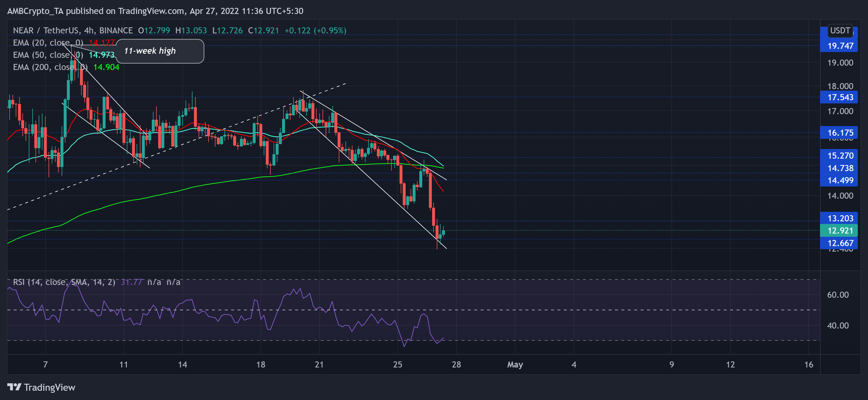868x400 pixels.
Task: Click date 21 on the time axis
Action: click(x=319, y=365)
